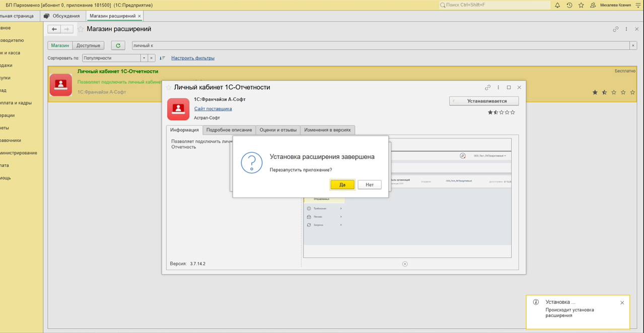
Task: Open the service menu icon at top-right corner
Action: (638, 5)
